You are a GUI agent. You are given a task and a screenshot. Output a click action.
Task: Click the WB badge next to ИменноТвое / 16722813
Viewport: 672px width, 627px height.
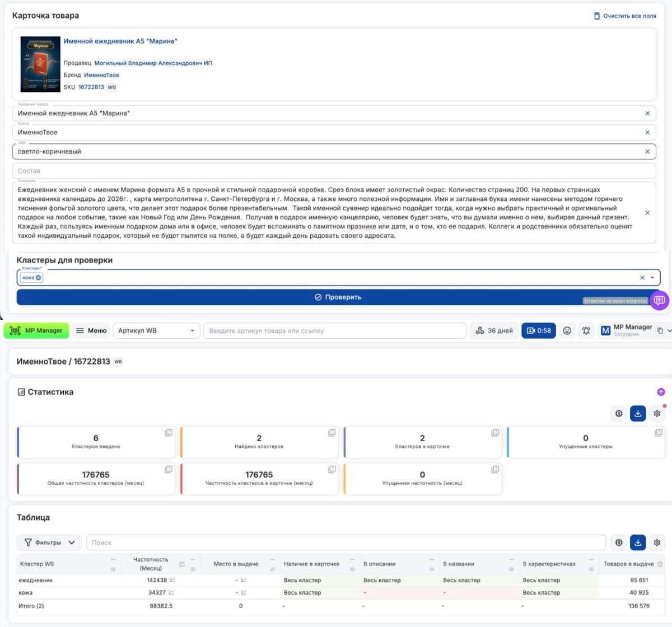(x=118, y=362)
